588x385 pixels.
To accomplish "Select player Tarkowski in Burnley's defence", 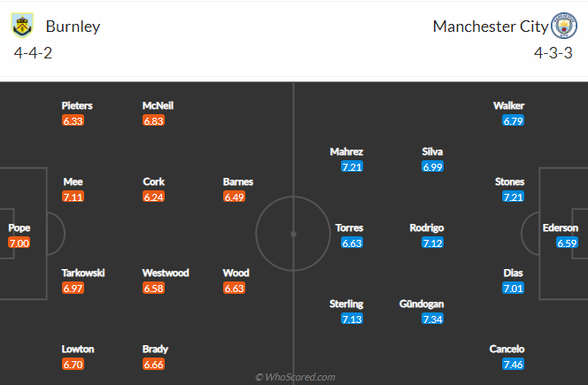I will [83, 273].
